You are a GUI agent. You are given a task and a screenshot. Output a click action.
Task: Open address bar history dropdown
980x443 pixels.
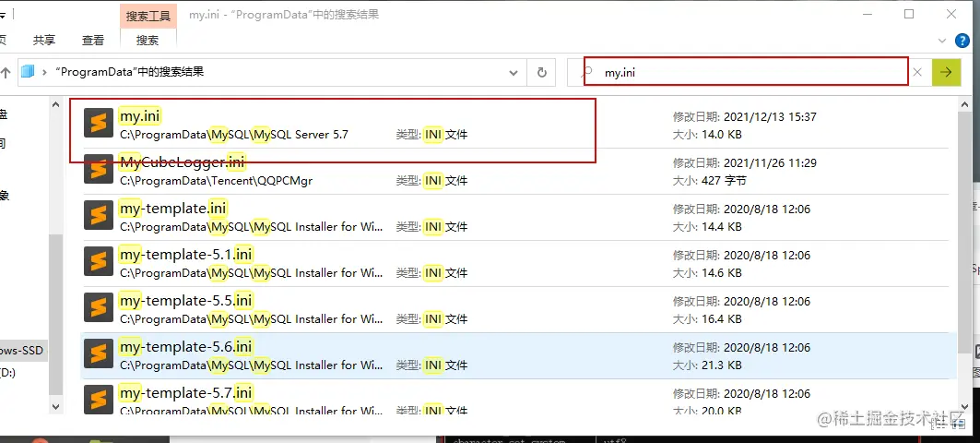514,73
